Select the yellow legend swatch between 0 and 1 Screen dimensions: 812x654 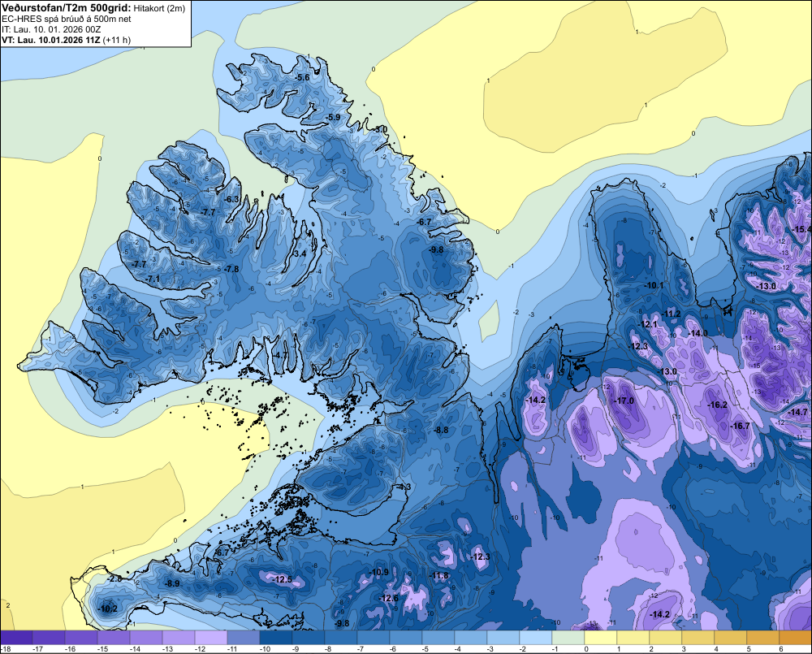(601, 638)
